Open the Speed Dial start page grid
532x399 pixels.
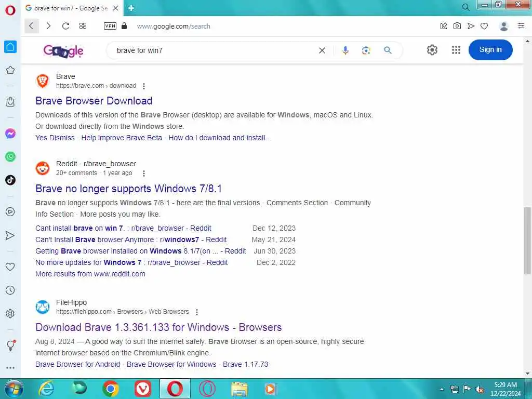[83, 26]
